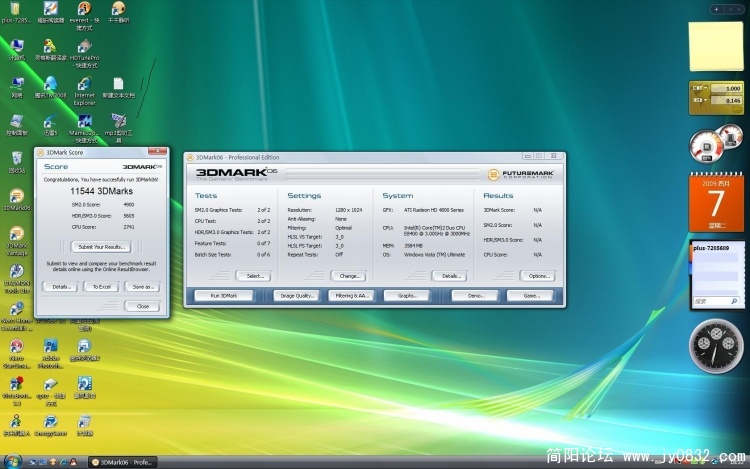Viewport: 750px width, 469px height.
Task: Click the Futuremark Corporation logo
Action: coord(520,175)
